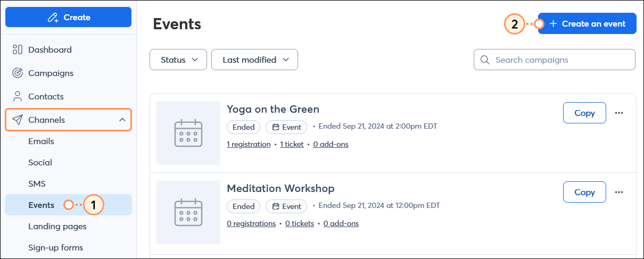Click the Dashboard icon in sidebar
The width and height of the screenshot is (644, 259).
(x=18, y=50)
